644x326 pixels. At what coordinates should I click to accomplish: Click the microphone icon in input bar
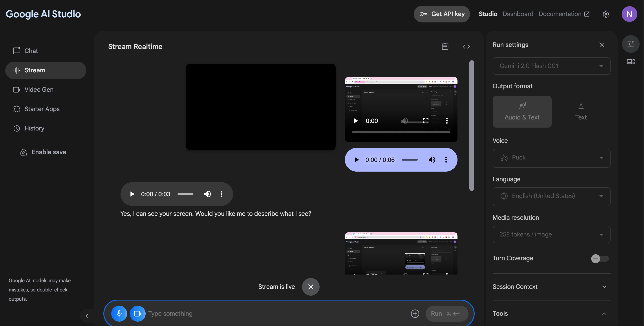tap(119, 313)
